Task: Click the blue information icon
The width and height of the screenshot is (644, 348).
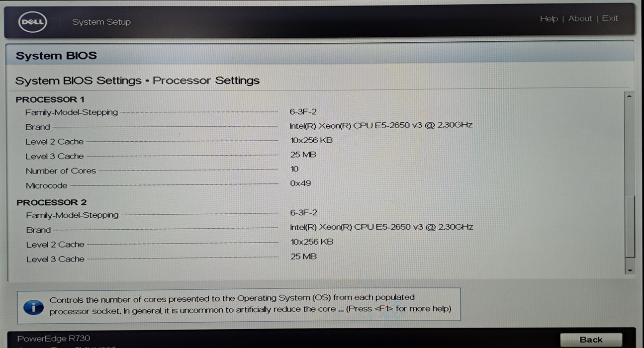Action: point(33,307)
